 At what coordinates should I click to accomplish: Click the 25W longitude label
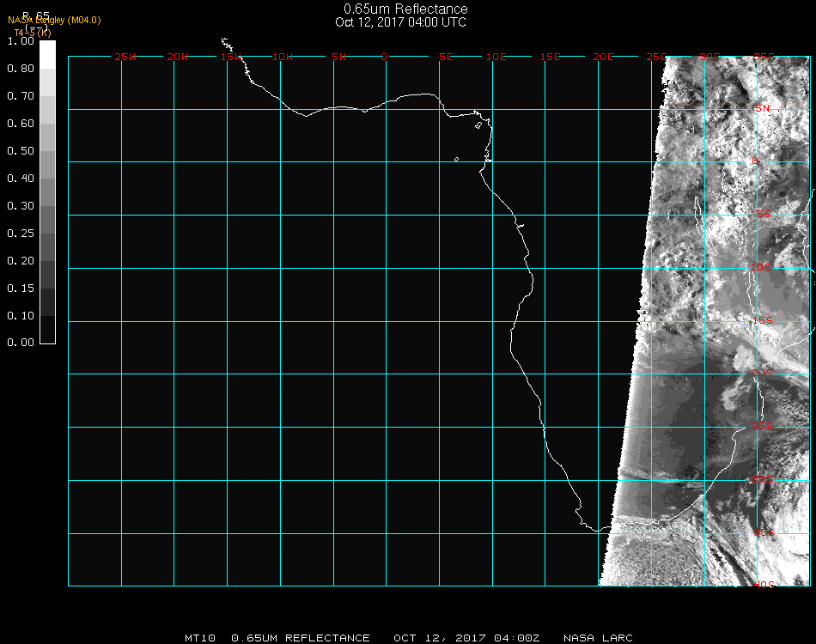click(125, 58)
